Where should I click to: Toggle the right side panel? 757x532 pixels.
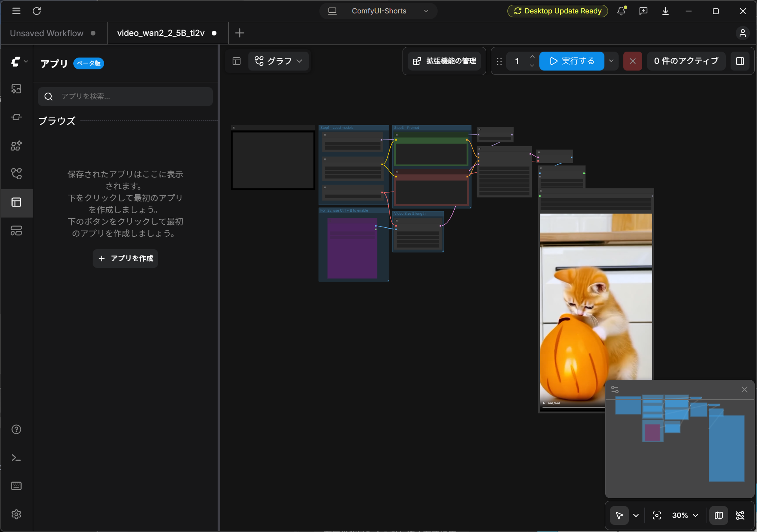(740, 61)
